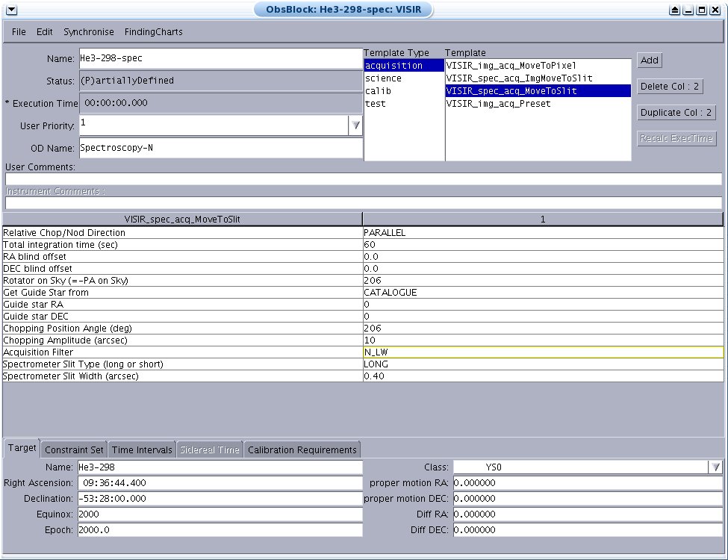Image resolution: width=728 pixels, height=560 pixels.
Task: Click the DEC blind offset value
Action: tap(543, 269)
